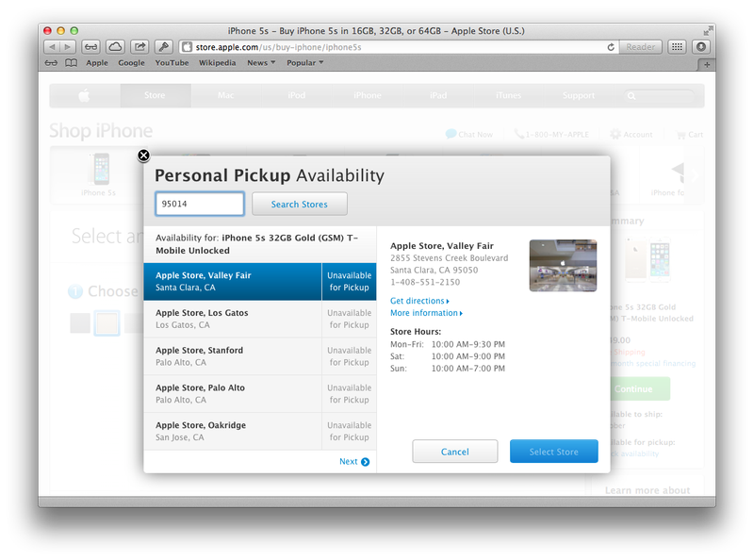
Task: Select Apple Store, Oakridge row
Action: click(x=260, y=432)
